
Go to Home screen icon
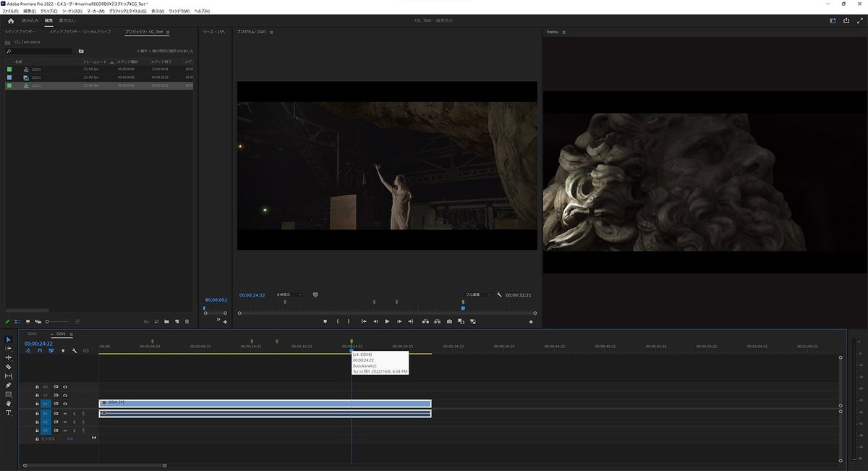point(11,21)
